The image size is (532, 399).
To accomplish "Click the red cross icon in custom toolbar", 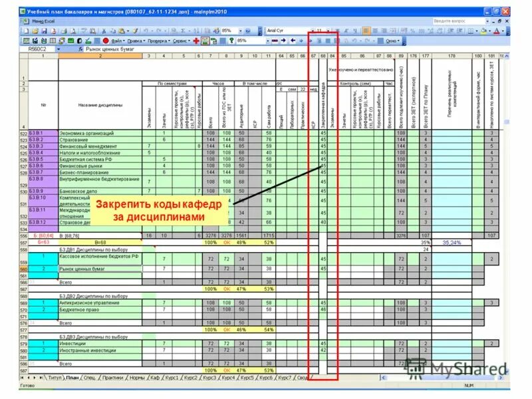I will 196,41.
